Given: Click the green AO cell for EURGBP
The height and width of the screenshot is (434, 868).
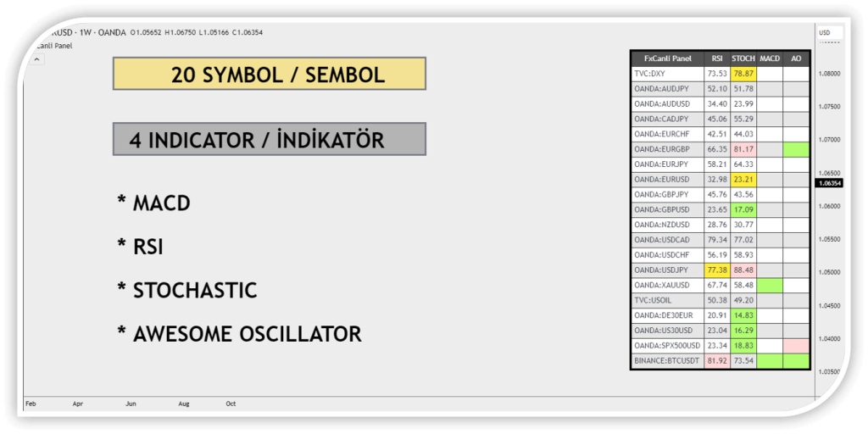Looking at the screenshot, I should click(x=796, y=149).
